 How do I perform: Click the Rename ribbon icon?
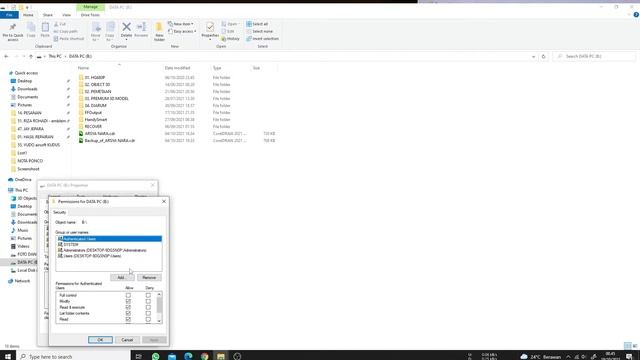point(141,30)
